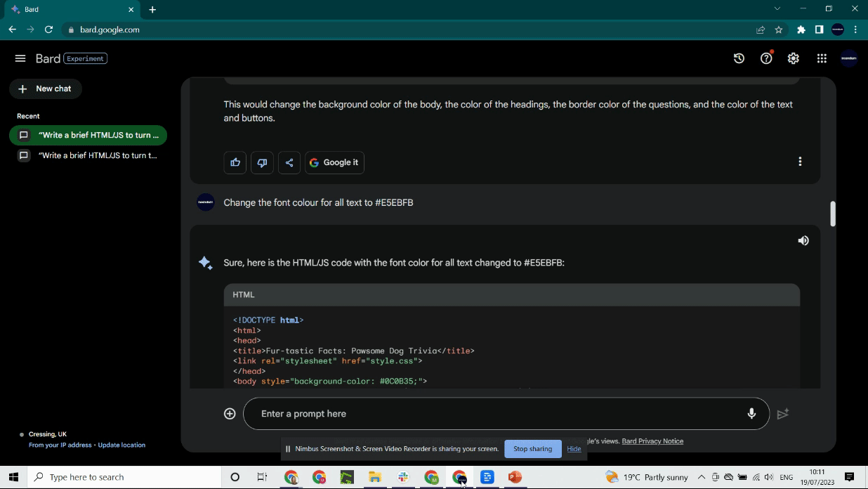Open PowerPoint from the taskbar
This screenshot has width=868, height=489.
point(515,477)
